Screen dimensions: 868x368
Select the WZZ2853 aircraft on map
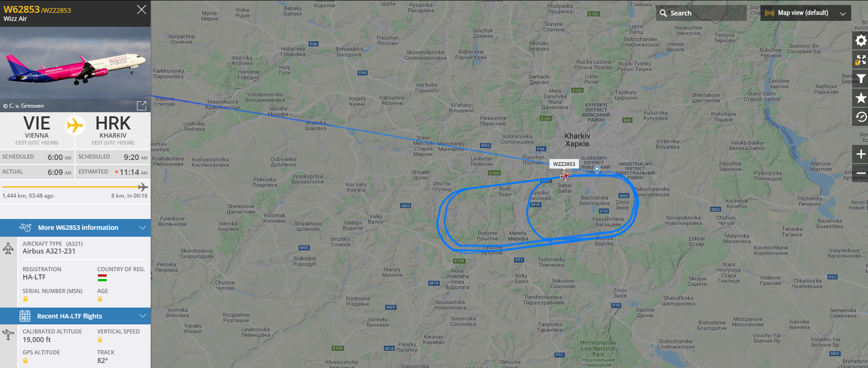point(565,175)
